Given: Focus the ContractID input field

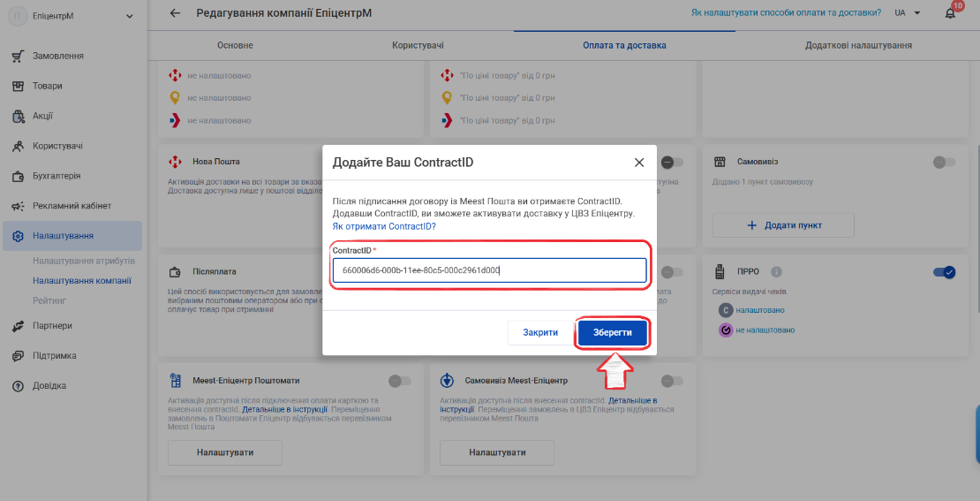Looking at the screenshot, I should pos(489,270).
